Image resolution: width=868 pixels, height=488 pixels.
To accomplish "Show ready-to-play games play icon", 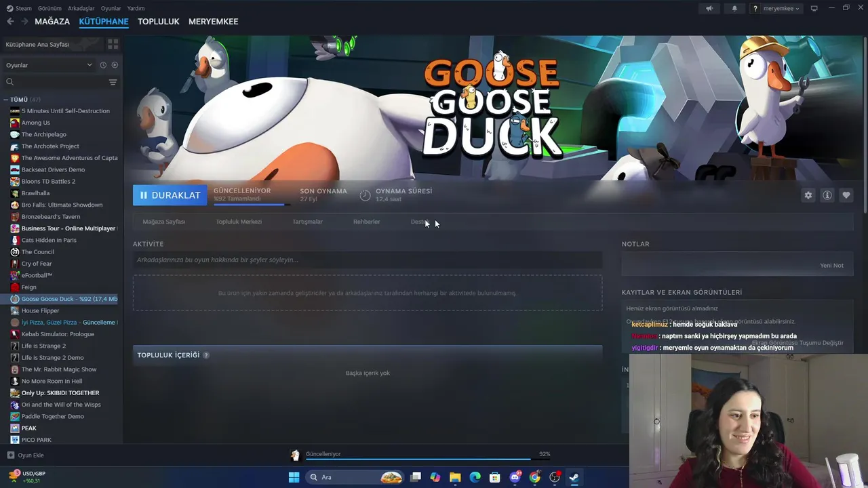I will [115, 65].
